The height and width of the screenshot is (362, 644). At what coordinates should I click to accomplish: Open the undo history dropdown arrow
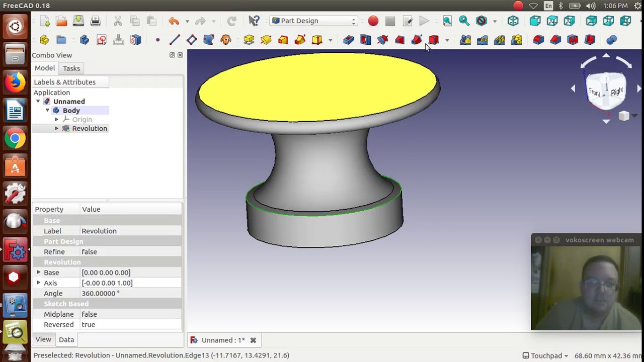tap(187, 21)
